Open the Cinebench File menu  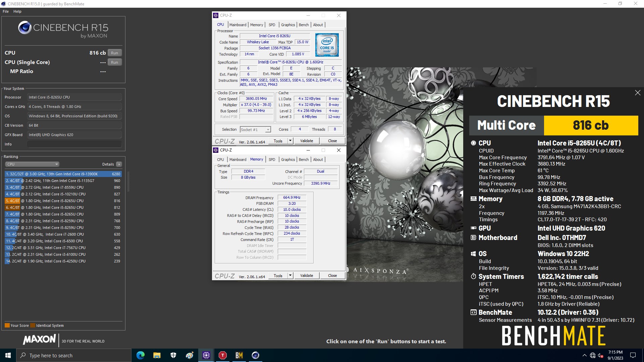6,11
